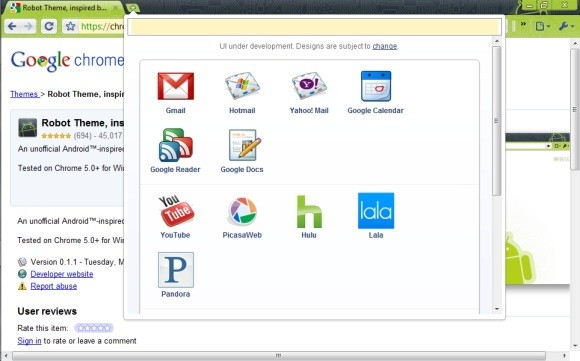Open the Themes breadcrumb link
This screenshot has width=580, height=361.
(24, 94)
